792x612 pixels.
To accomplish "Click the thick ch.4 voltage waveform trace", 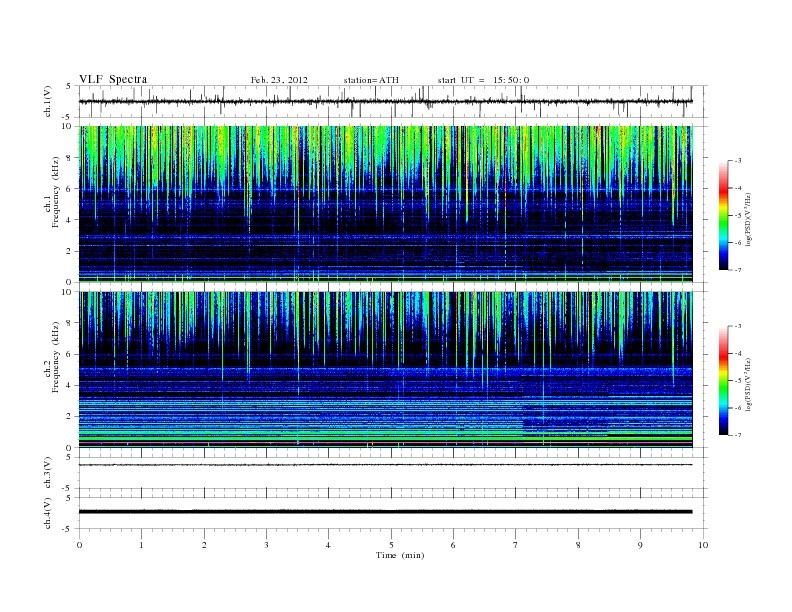I will coord(385,512).
